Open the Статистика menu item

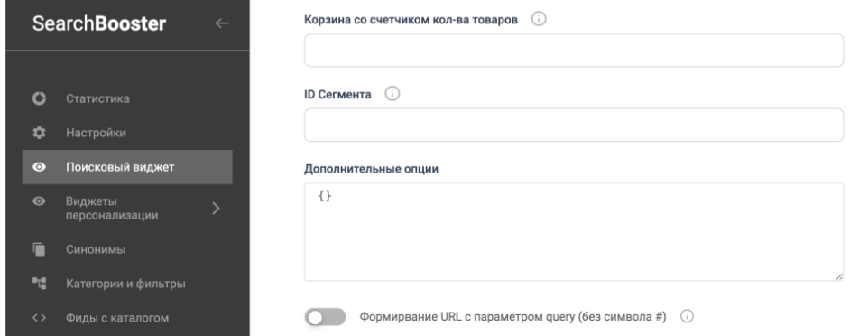coord(126,98)
